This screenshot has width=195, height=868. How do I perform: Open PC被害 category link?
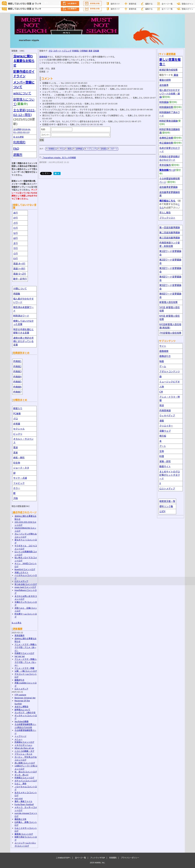coord(17,413)
